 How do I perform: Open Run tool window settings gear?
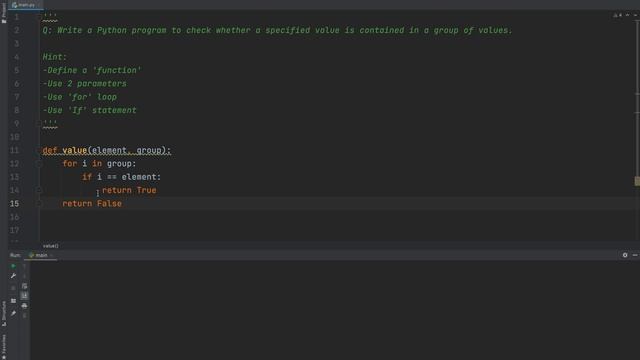coord(625,255)
